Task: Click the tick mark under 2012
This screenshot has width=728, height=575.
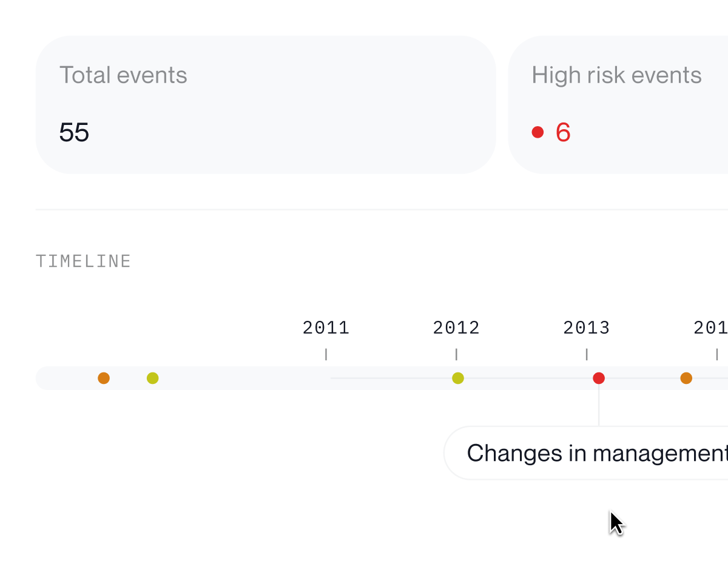Action: click(x=456, y=354)
